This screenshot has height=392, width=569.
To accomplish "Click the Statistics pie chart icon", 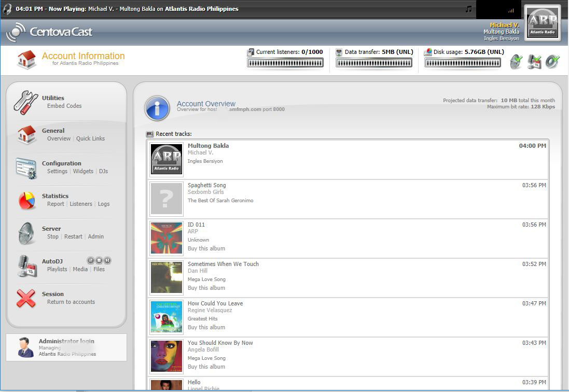I will coord(26,201).
